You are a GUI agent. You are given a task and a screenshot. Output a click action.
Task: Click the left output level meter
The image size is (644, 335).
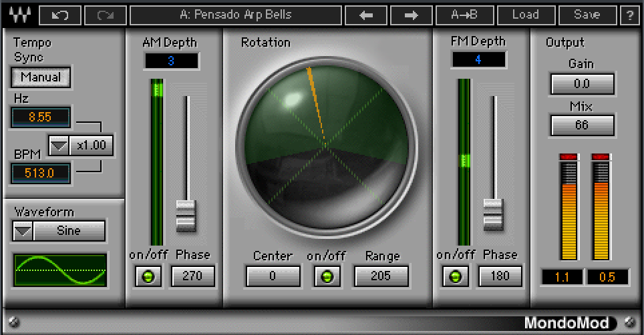[x=569, y=210]
